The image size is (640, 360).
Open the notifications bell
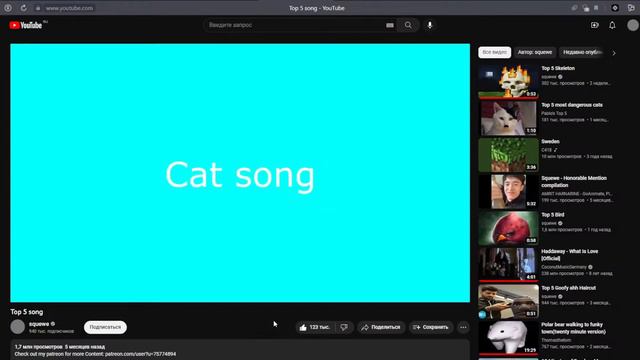tap(612, 25)
